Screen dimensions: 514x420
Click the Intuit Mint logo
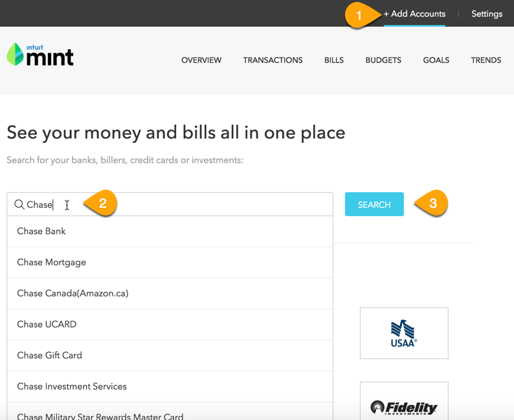pos(40,55)
